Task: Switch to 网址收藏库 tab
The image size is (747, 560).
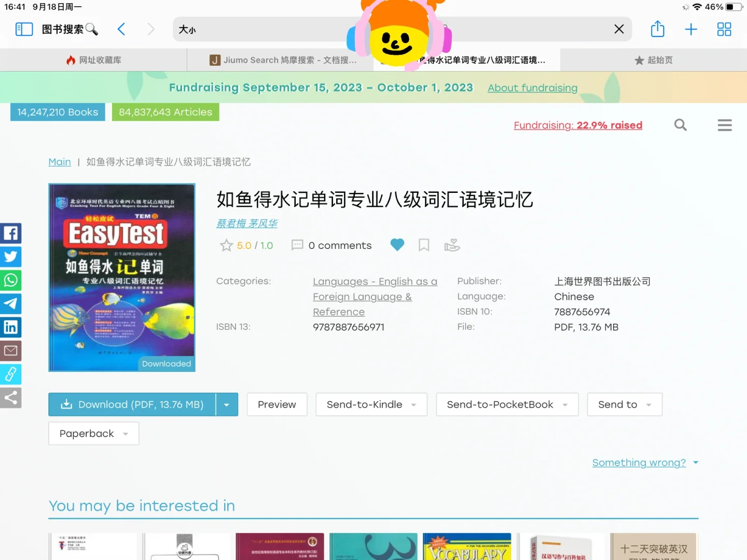Action: point(93,60)
